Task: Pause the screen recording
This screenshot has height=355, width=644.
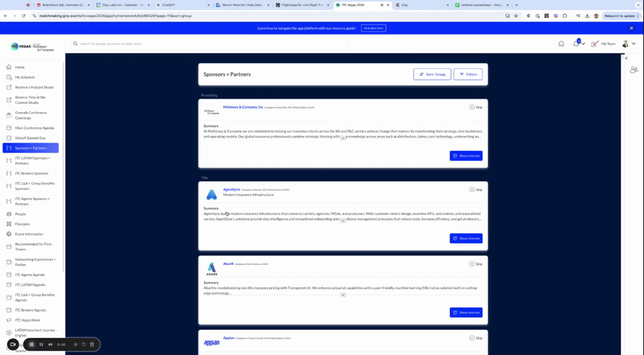Action: (x=41, y=344)
